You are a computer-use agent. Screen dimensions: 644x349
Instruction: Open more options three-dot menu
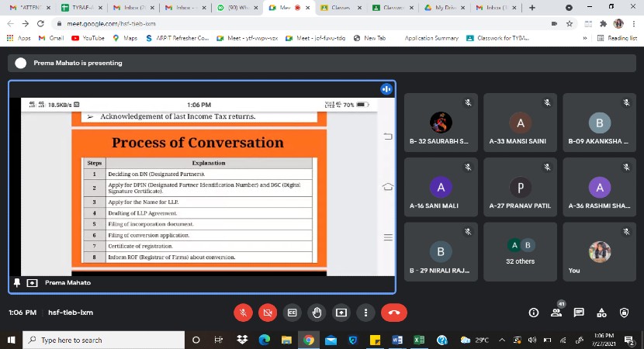pyautogui.click(x=365, y=313)
